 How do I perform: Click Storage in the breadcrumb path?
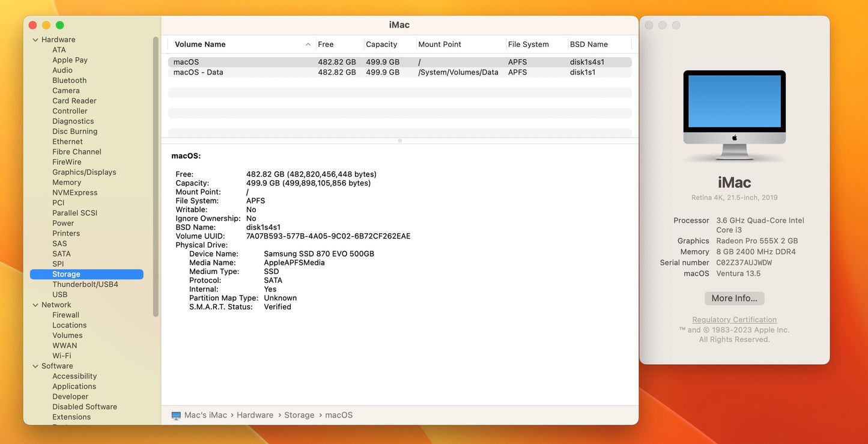(299, 415)
